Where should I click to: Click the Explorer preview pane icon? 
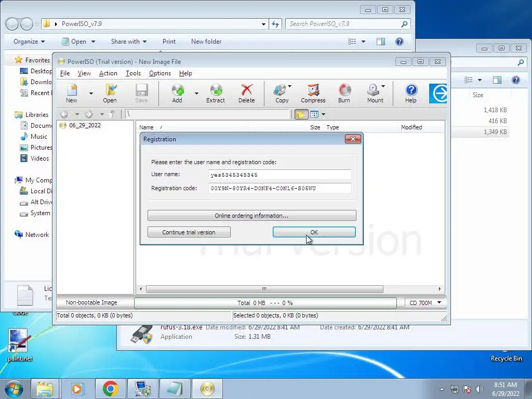pos(381,42)
